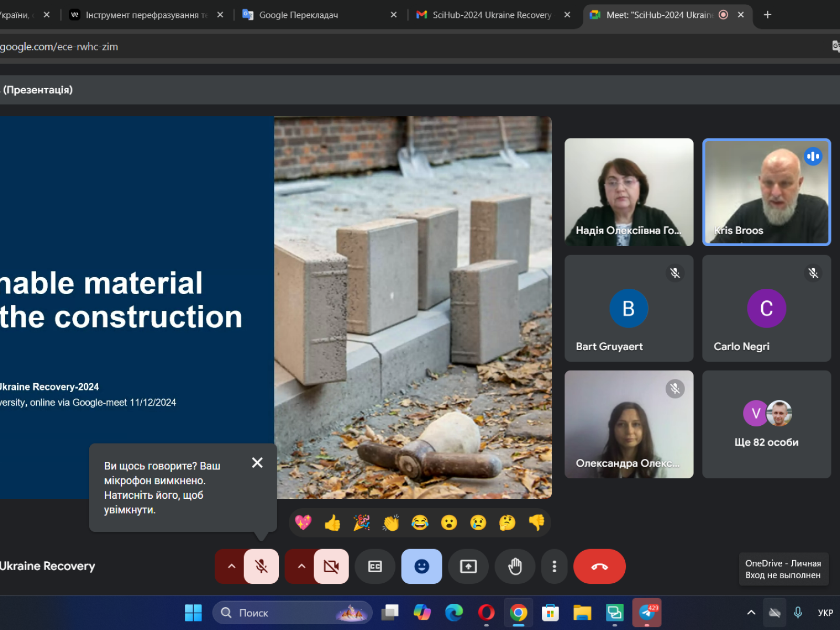The height and width of the screenshot is (630, 840).
Task: Switch to the SciHub-2024 Ukraine Recovery Gmail tab
Action: 493,15
